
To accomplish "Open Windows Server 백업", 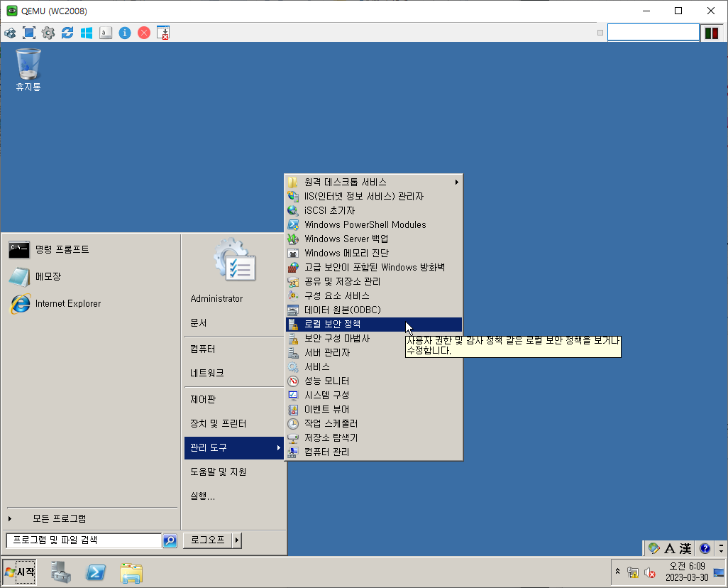I will (374, 239).
